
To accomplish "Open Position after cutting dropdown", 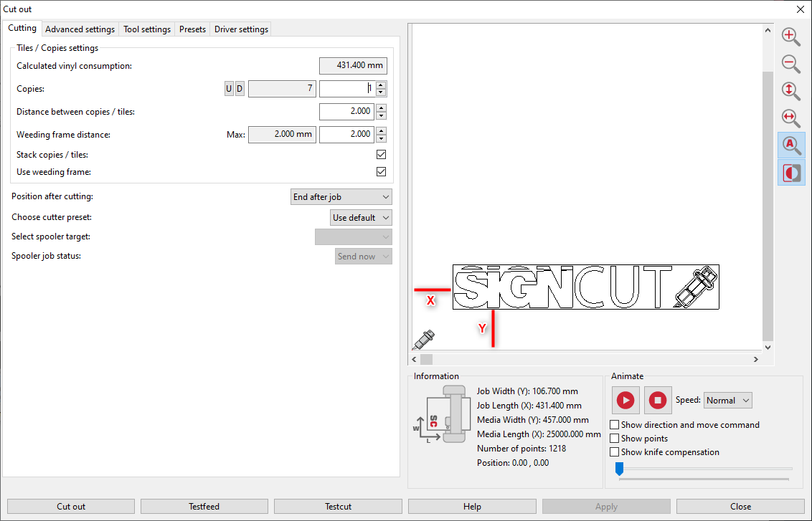I will pyautogui.click(x=341, y=196).
